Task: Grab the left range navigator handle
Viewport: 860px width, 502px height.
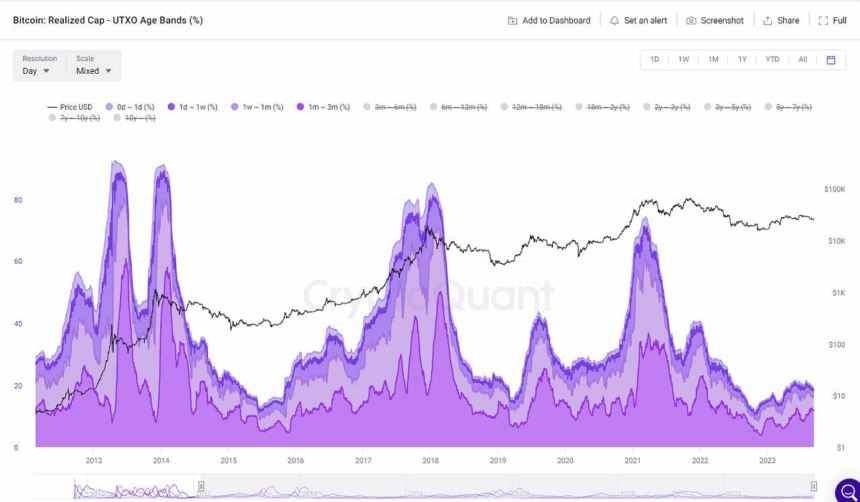Action: pos(201,486)
